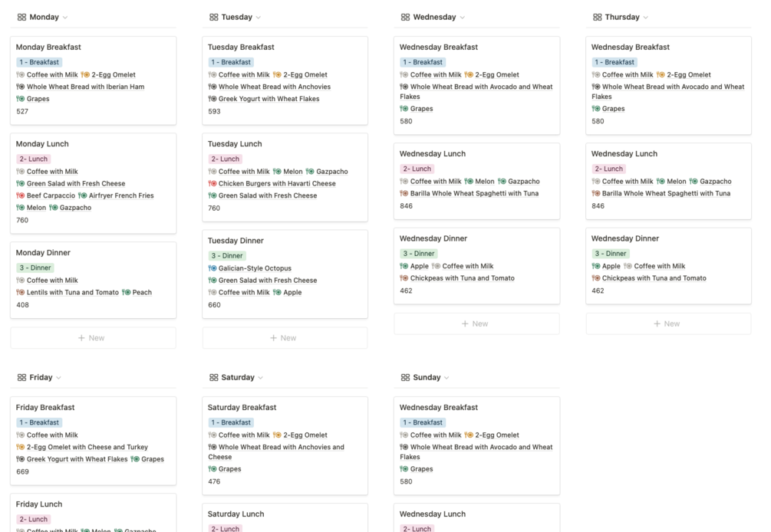
Task: Expand the Friday group dropdown arrow
Action: coord(59,377)
